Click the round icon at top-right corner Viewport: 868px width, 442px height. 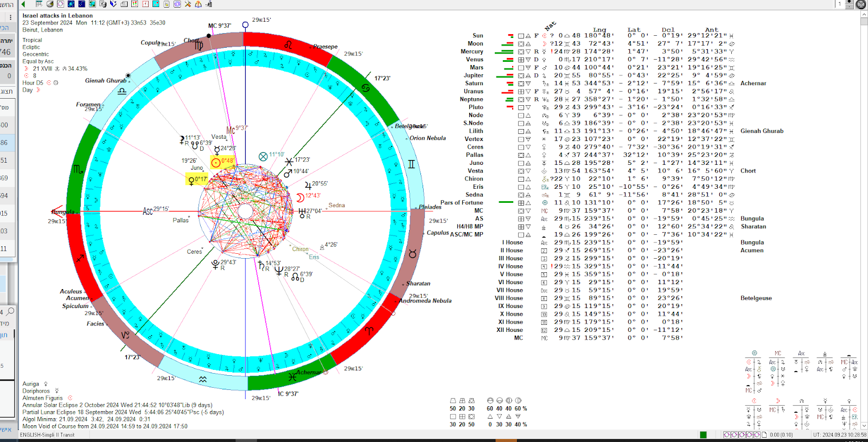[860, 4]
